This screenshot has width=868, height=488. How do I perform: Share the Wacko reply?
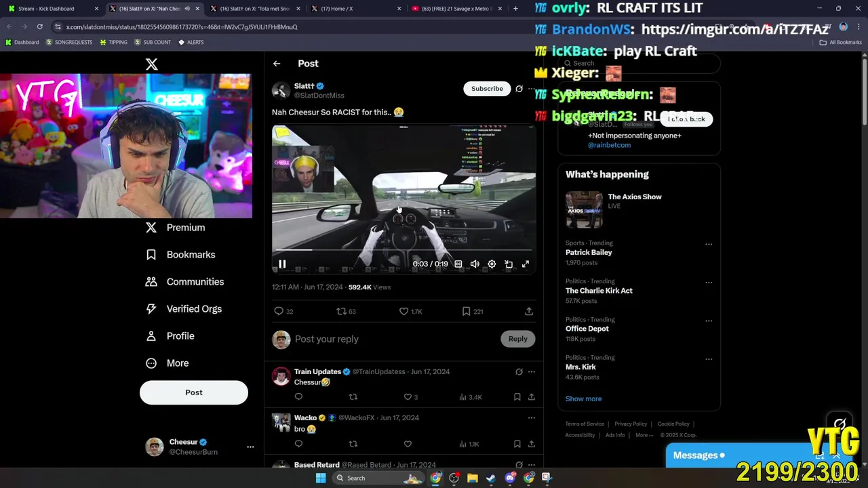click(532, 444)
